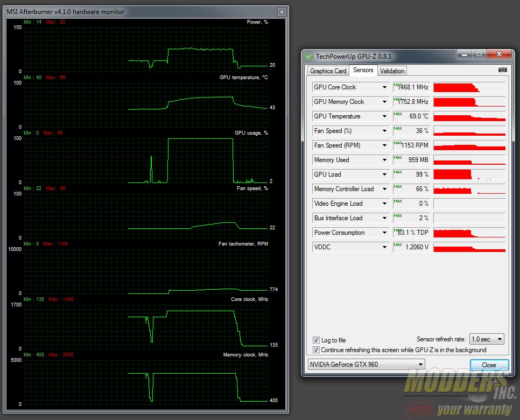Click the Memory Used 959 MB value
This screenshot has width=520, height=420.
pyautogui.click(x=412, y=160)
